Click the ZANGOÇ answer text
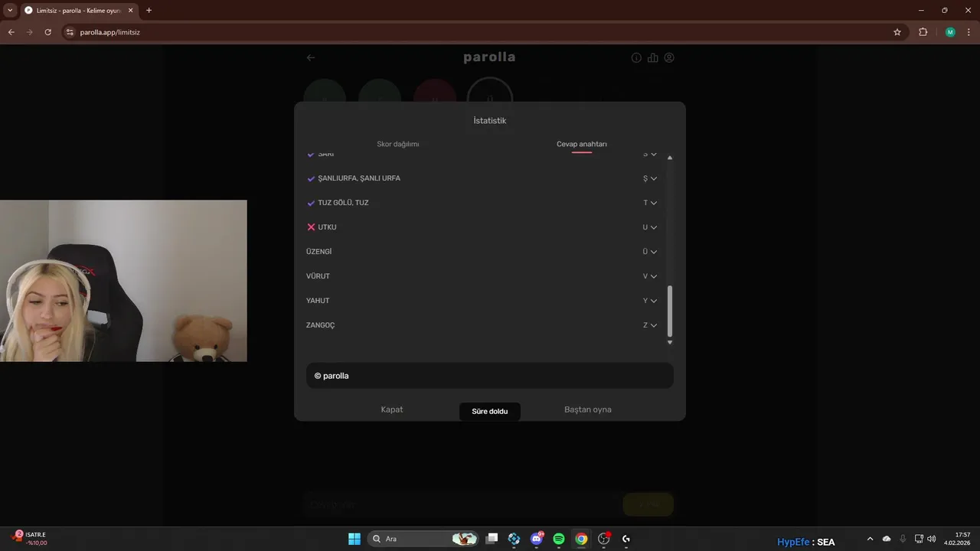Screen dimensions: 980x551 320,325
